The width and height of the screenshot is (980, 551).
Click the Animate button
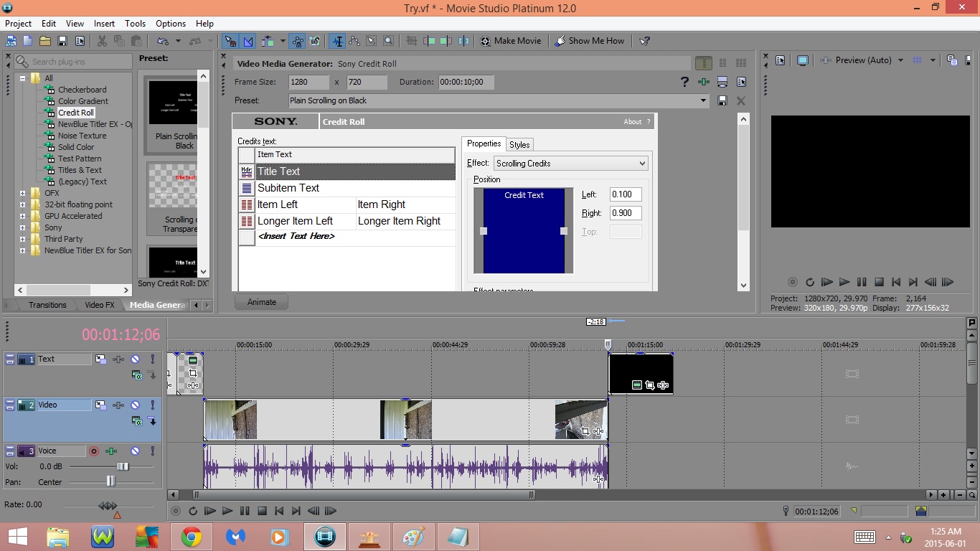pos(261,302)
